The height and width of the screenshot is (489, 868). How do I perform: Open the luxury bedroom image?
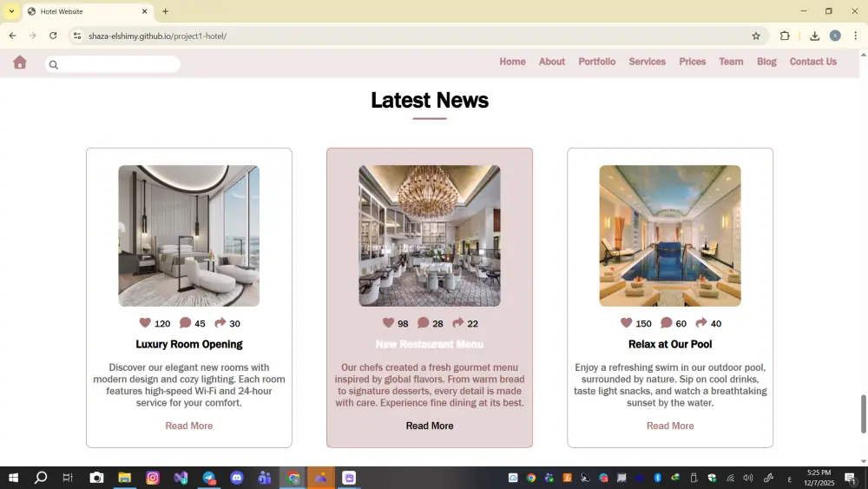point(188,235)
